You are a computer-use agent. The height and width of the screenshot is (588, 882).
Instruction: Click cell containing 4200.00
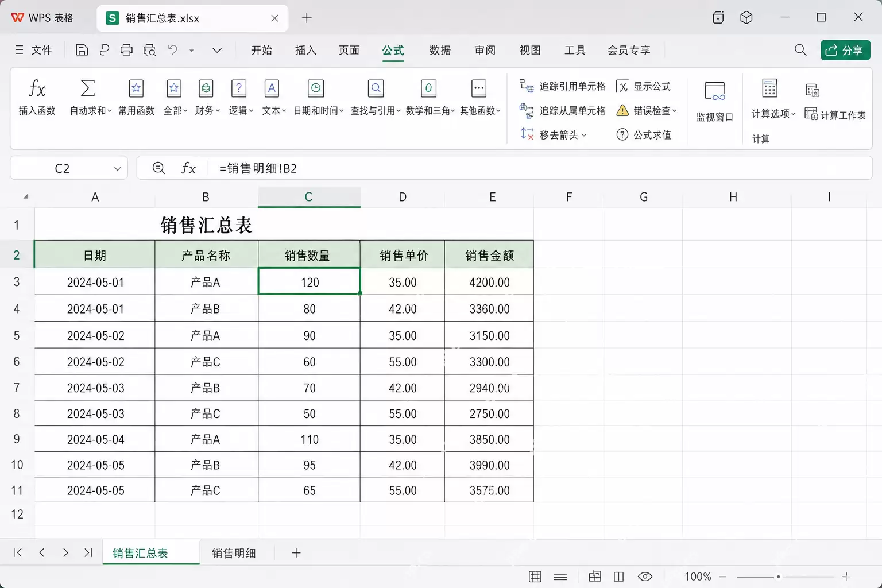[489, 282]
